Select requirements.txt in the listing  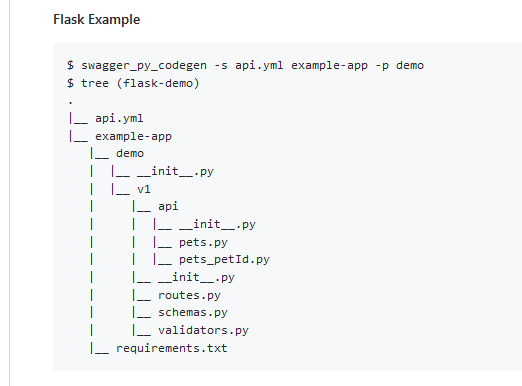point(172,348)
